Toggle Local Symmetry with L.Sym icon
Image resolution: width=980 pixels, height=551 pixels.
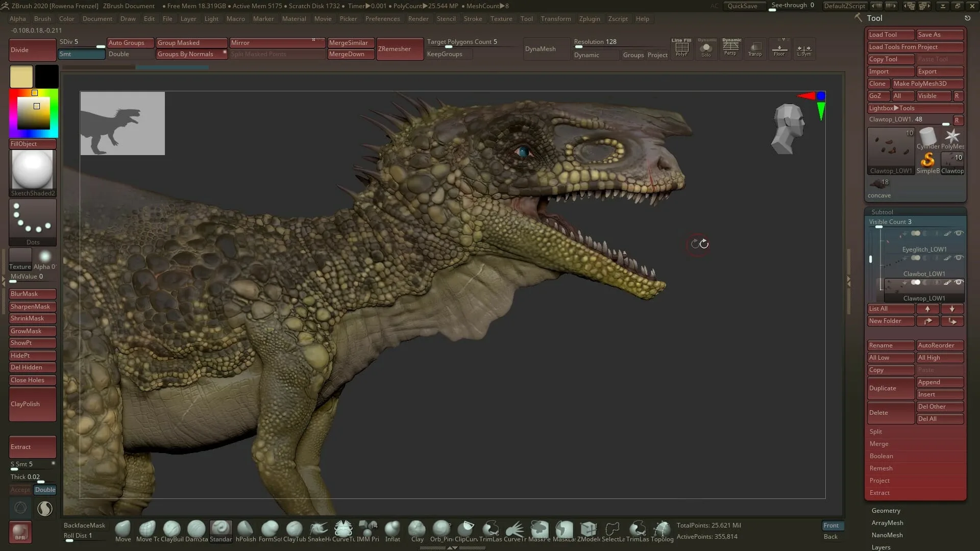click(804, 48)
